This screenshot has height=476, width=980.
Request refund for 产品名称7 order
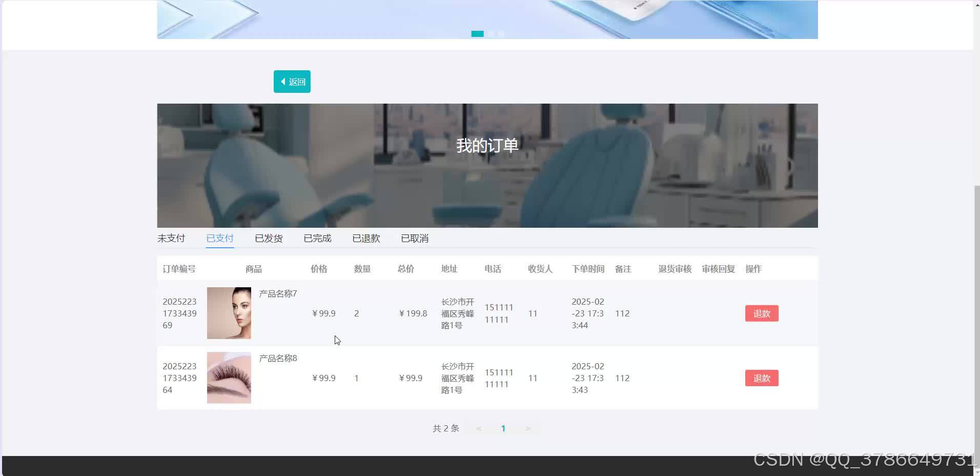click(x=761, y=313)
